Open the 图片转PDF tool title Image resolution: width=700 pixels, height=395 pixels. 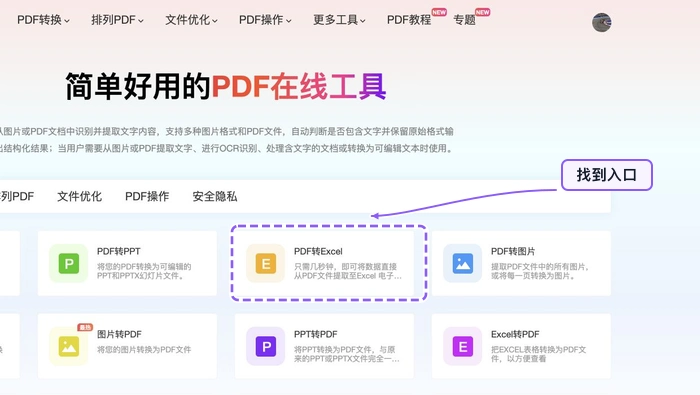(119, 334)
